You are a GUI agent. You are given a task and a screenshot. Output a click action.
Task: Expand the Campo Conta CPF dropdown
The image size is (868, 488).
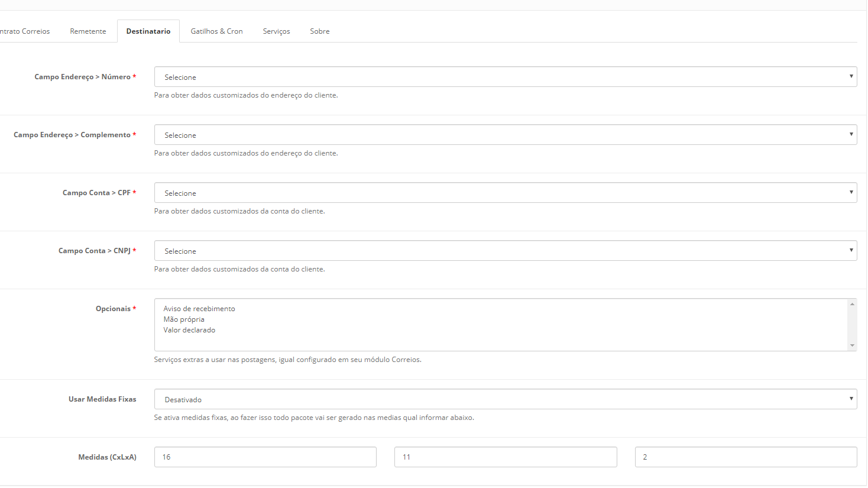click(505, 193)
